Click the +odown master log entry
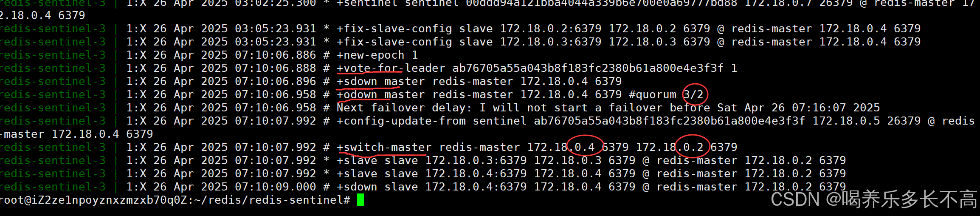The height and width of the screenshot is (216, 980). pyautogui.click(x=520, y=94)
